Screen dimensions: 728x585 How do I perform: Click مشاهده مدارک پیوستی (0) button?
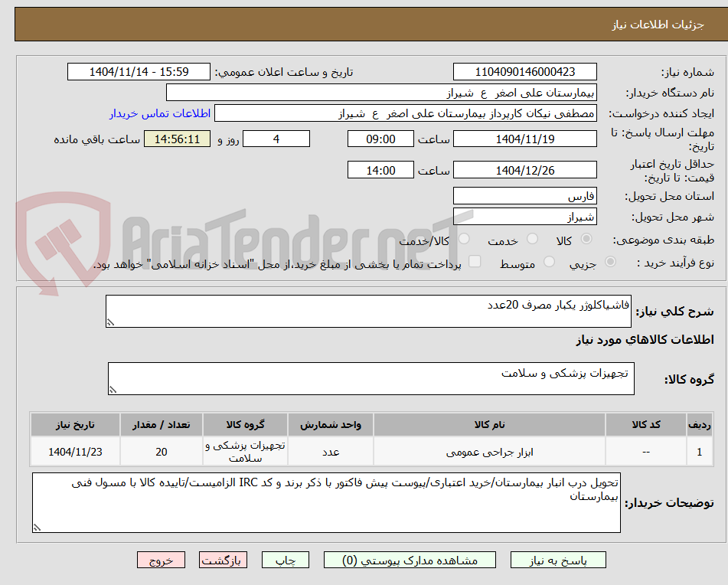click(x=410, y=560)
